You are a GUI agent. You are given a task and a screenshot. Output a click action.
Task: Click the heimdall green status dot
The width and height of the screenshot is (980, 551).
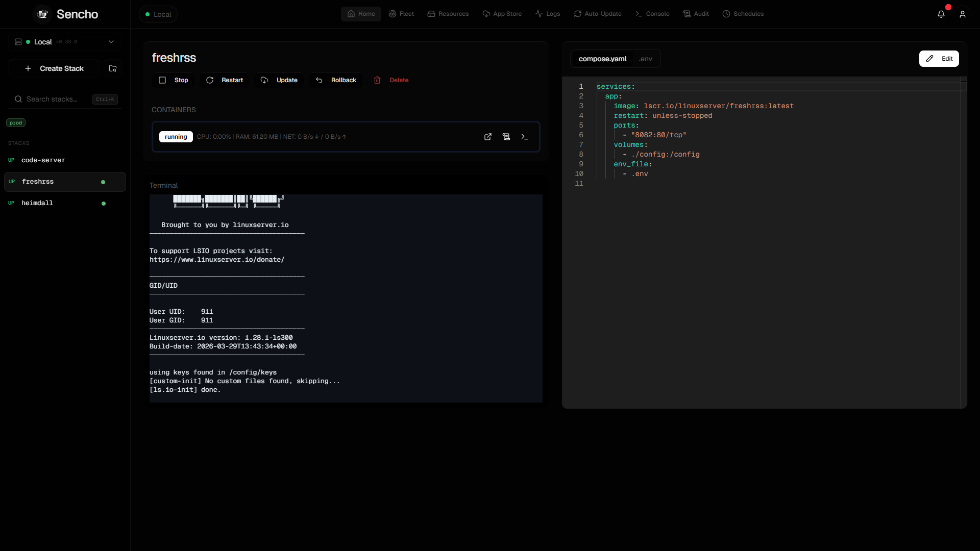(104, 204)
